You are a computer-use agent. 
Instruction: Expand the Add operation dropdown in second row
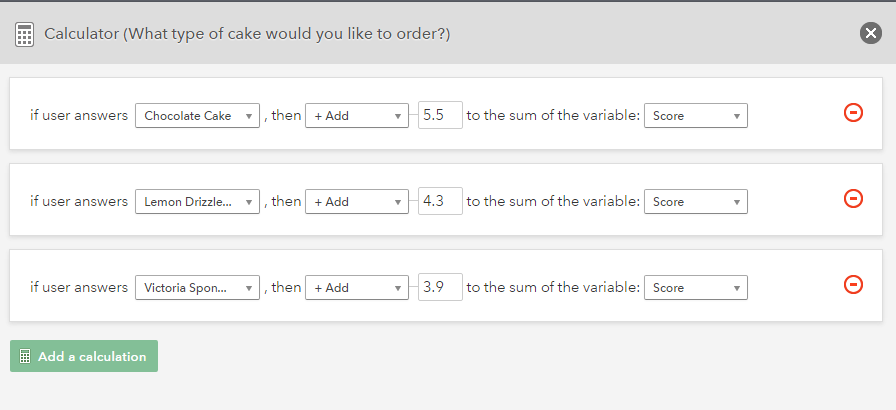pyautogui.click(x=357, y=202)
